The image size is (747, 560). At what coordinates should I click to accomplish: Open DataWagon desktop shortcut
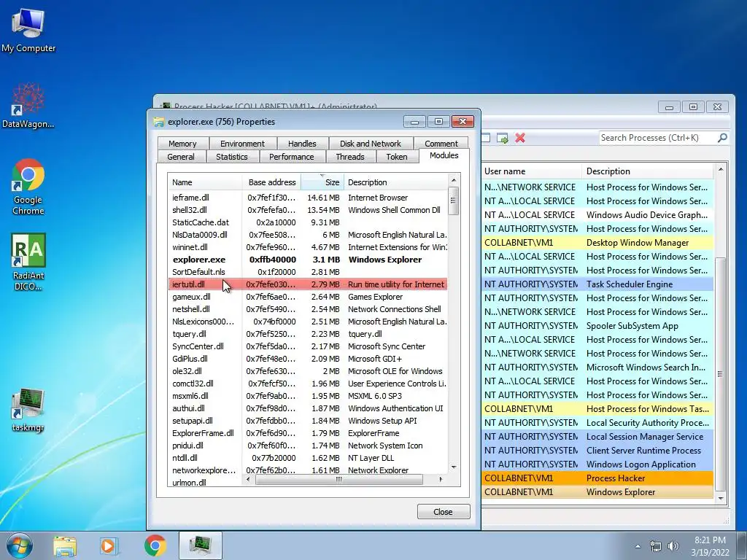(x=28, y=105)
